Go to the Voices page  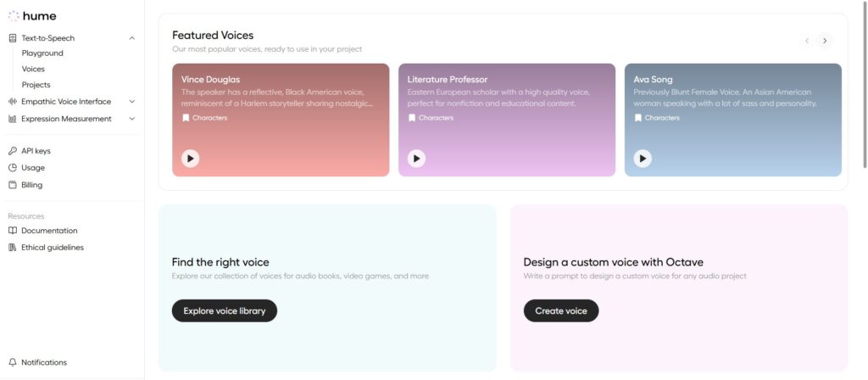pos(33,70)
